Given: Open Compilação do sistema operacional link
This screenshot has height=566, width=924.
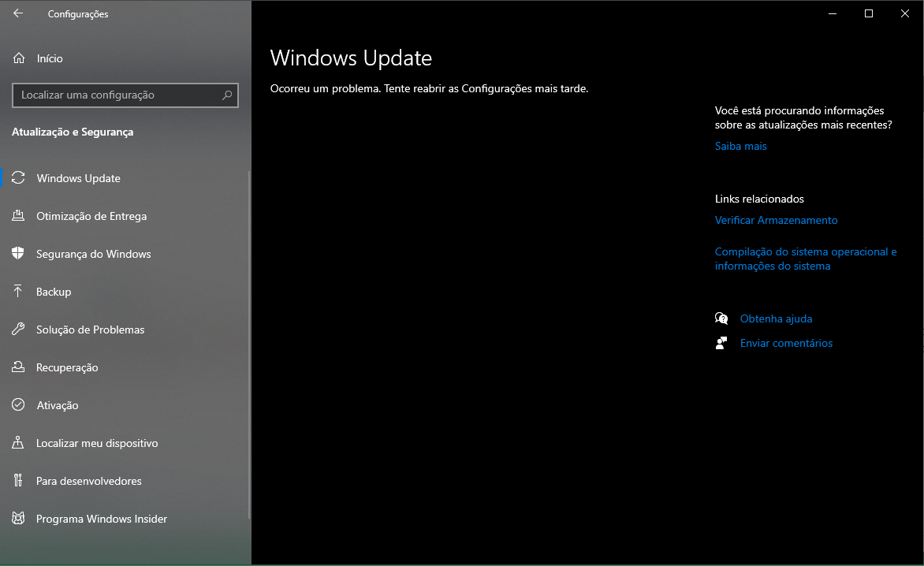Looking at the screenshot, I should coord(806,259).
